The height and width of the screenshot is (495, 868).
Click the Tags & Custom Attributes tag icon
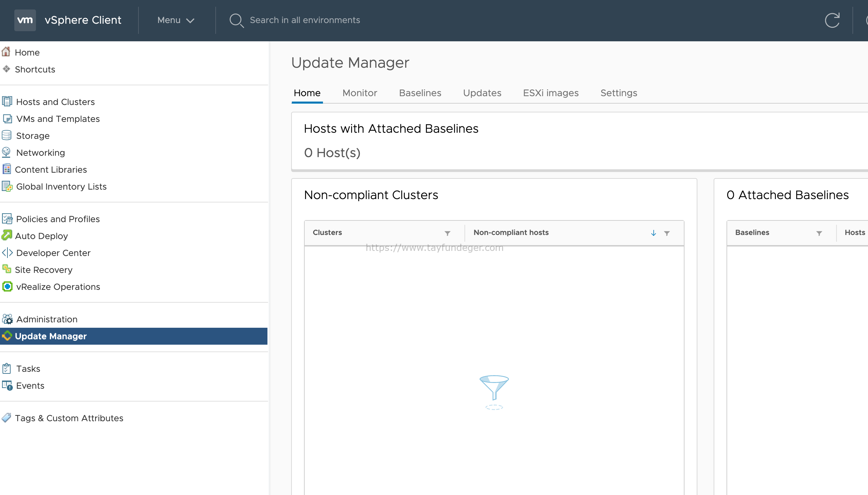pos(6,417)
